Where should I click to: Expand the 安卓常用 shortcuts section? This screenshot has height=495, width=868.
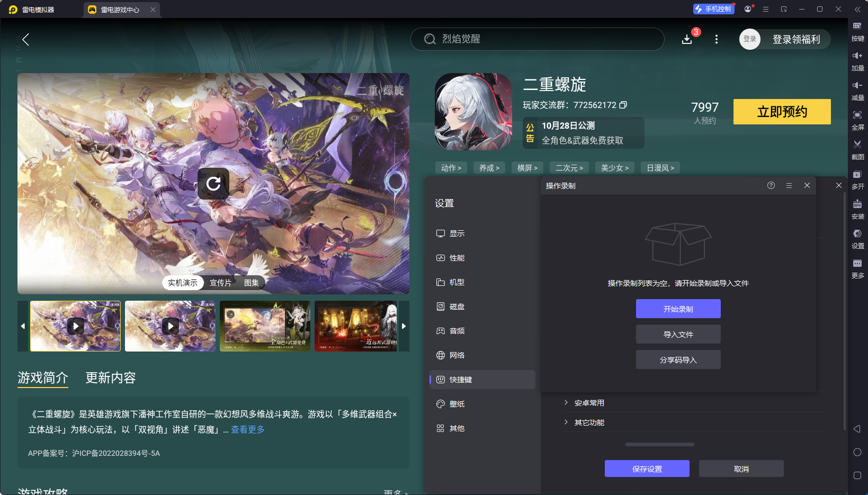(x=589, y=402)
